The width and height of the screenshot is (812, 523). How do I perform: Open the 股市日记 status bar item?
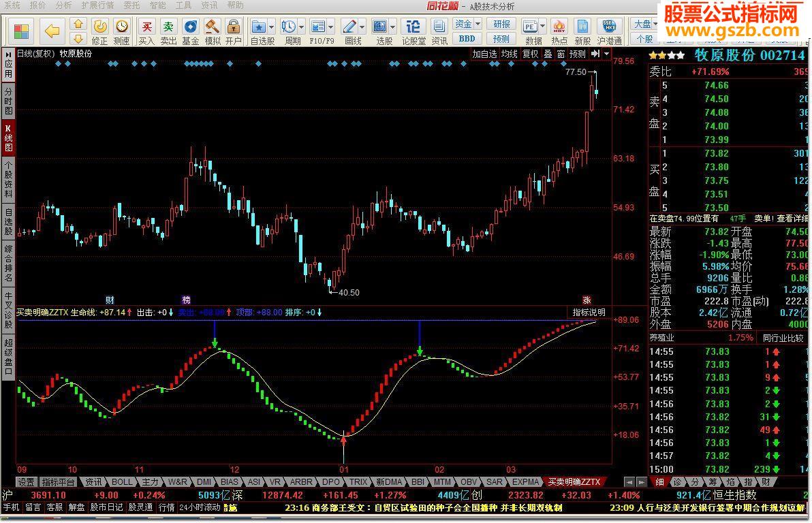(107, 507)
